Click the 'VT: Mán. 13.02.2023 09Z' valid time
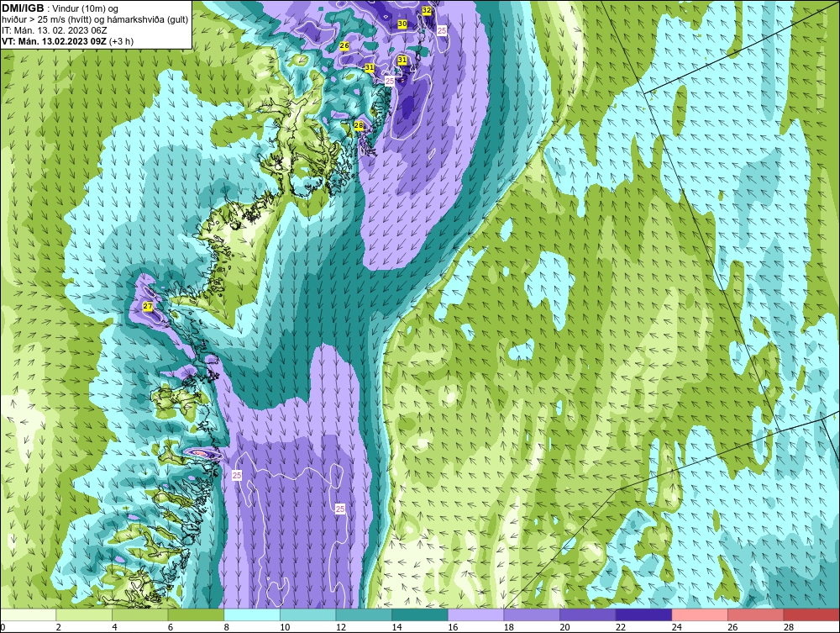The height and width of the screenshot is (633, 840). coord(54,41)
